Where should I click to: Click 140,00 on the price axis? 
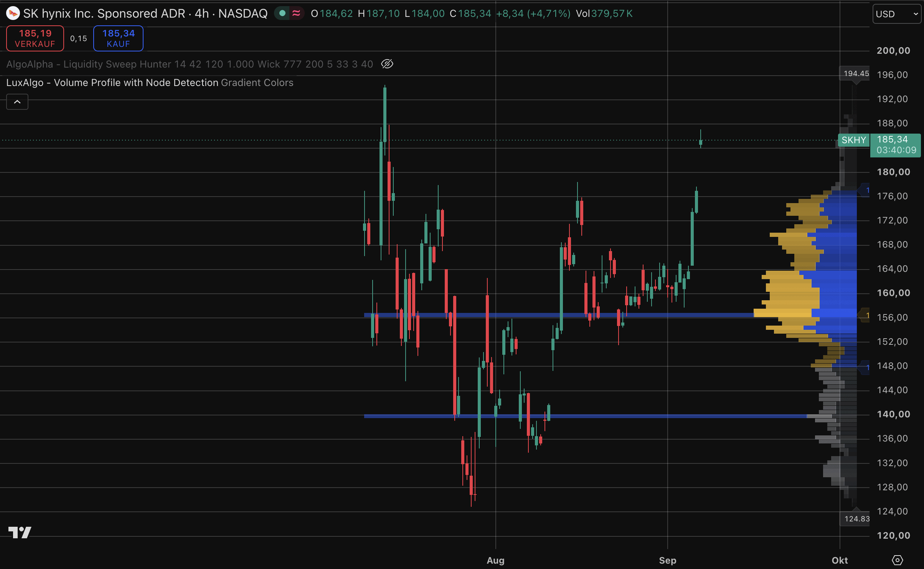point(893,414)
